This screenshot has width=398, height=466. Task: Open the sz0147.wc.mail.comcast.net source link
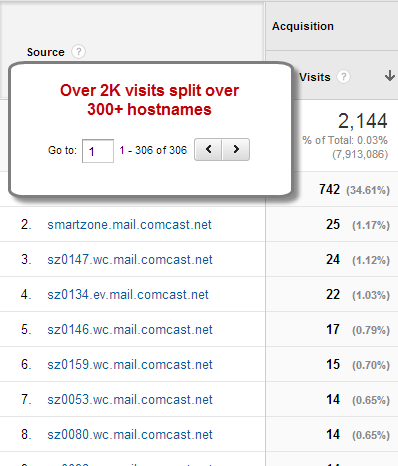(x=130, y=260)
